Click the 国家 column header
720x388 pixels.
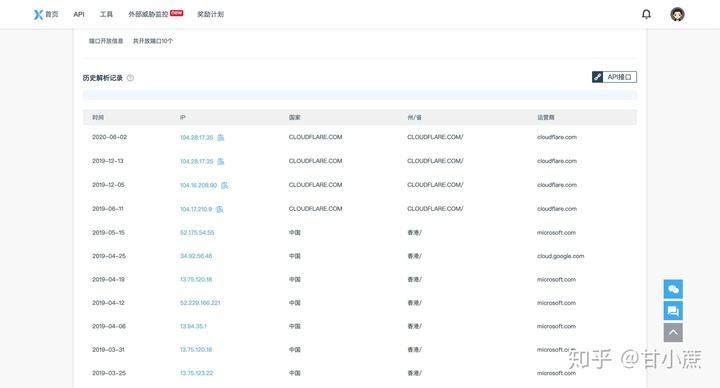tap(294, 118)
